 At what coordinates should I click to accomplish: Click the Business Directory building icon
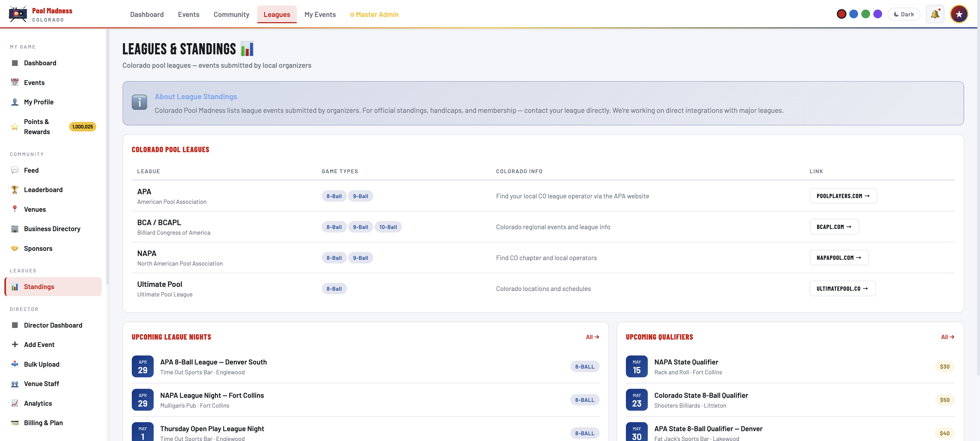coord(15,229)
